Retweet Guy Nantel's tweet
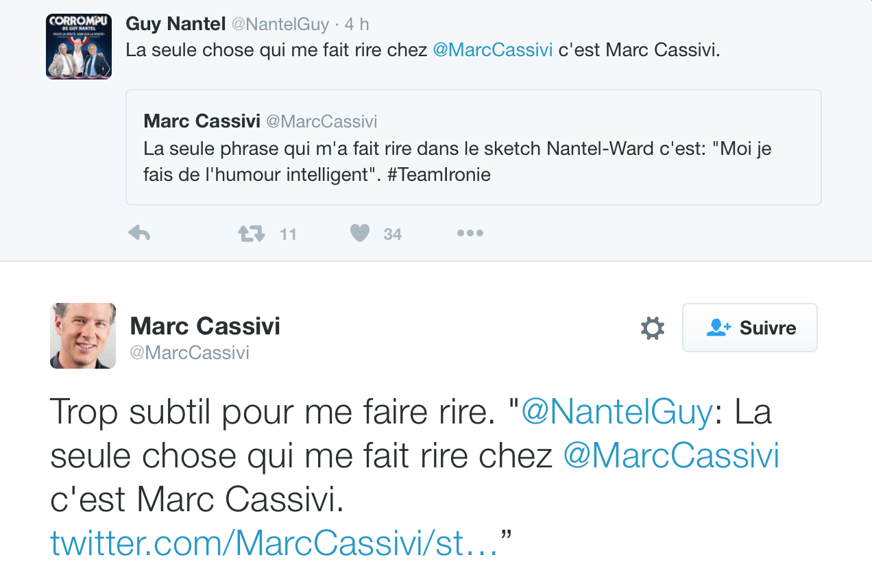This screenshot has height=588, width=872. click(252, 234)
